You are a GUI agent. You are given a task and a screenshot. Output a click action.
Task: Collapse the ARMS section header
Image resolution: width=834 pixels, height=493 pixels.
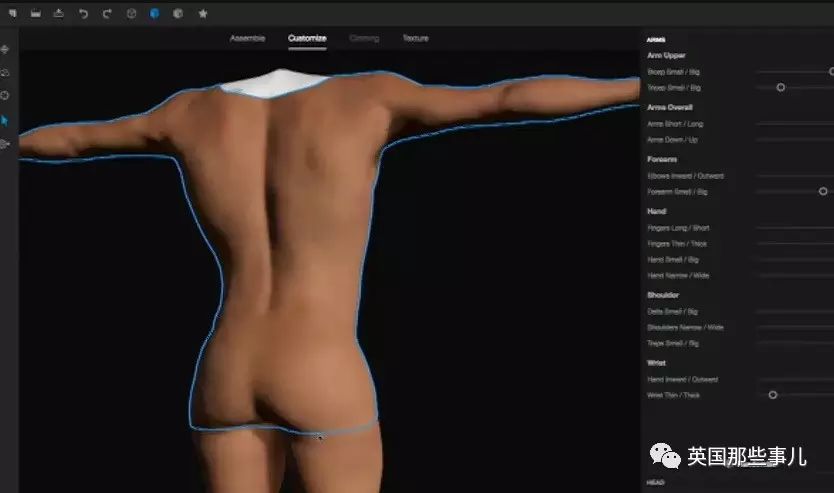(656, 40)
